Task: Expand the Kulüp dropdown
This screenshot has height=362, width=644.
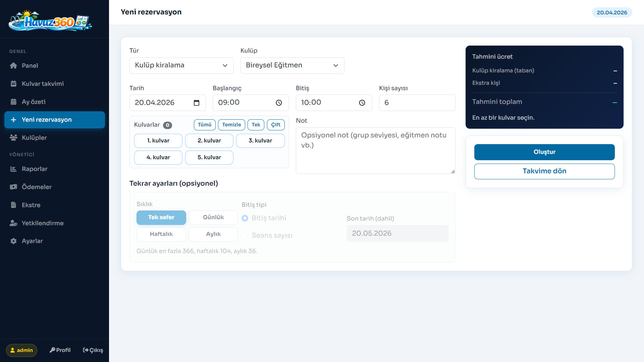Action: pos(292,65)
